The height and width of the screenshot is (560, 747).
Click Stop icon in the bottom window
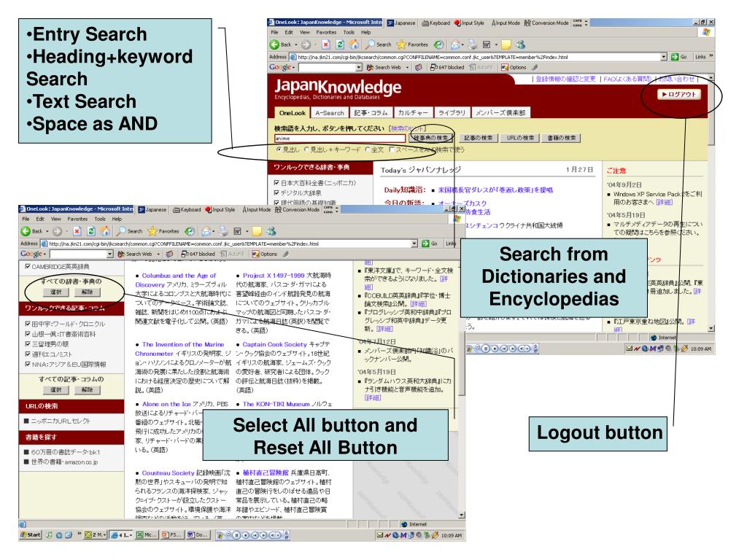[x=77, y=231]
